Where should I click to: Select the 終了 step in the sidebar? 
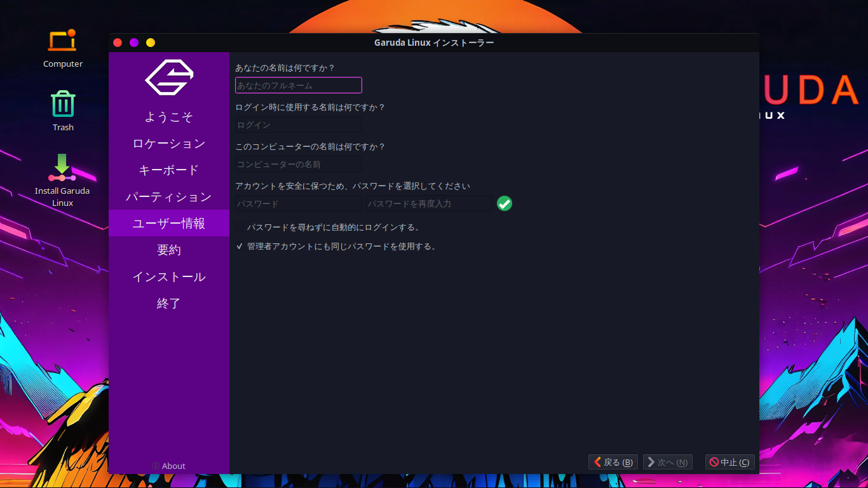pyautogui.click(x=169, y=304)
